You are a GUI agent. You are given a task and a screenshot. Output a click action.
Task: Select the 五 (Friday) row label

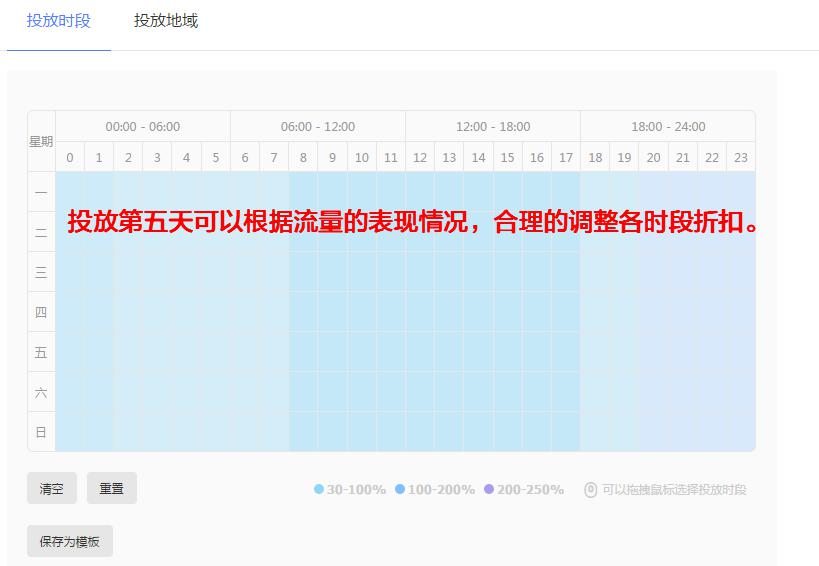pos(41,352)
